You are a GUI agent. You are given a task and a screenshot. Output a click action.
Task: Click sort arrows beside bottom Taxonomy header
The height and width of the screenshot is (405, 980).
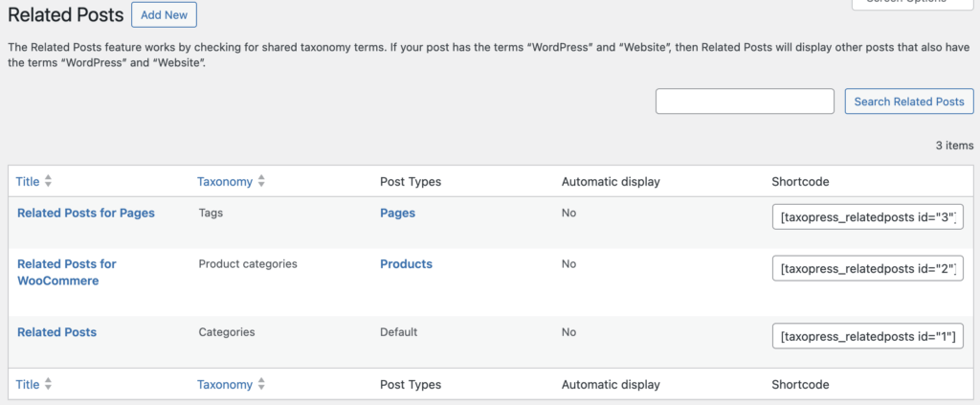pyautogui.click(x=261, y=385)
